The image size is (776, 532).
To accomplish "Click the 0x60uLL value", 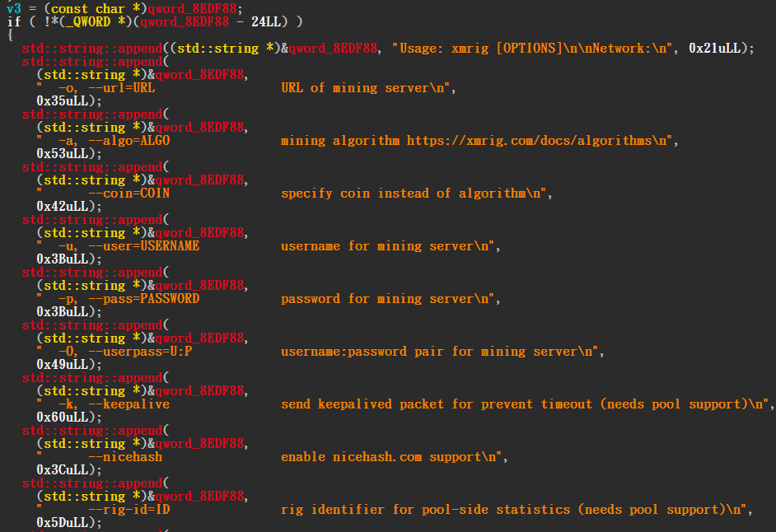I will click(63, 418).
